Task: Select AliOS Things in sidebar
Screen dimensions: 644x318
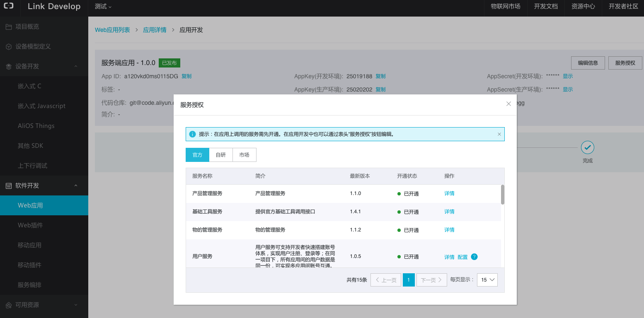Action: coord(44,126)
